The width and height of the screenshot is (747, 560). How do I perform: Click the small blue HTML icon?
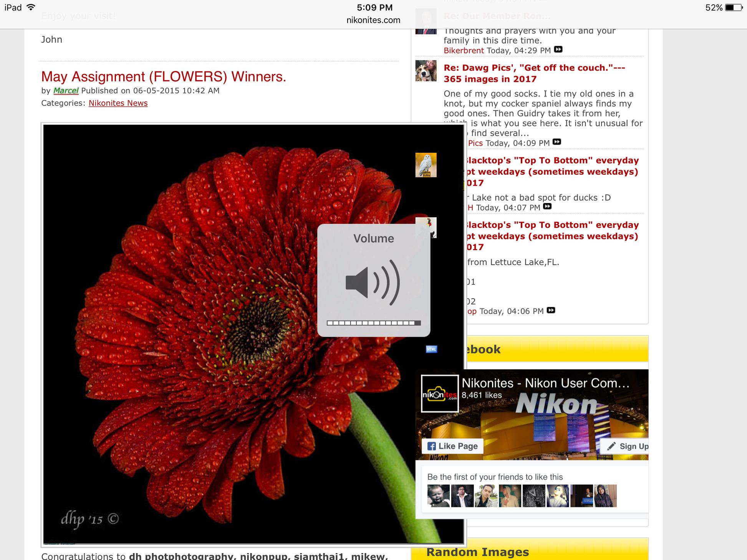pyautogui.click(x=431, y=349)
